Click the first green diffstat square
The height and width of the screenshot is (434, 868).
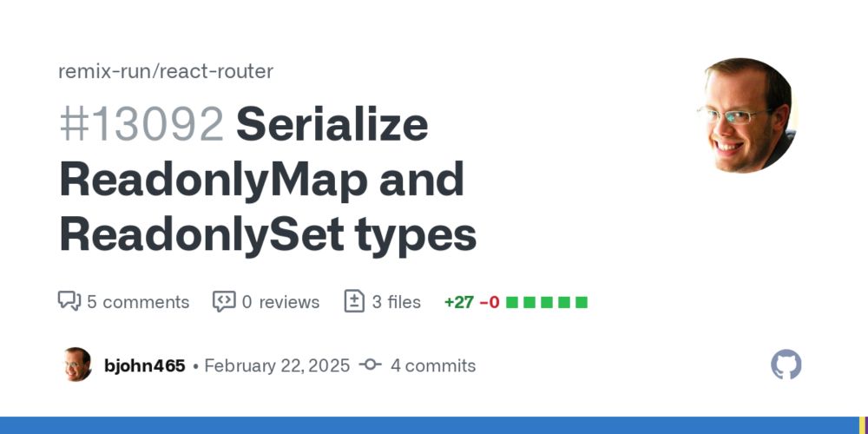pos(512,302)
